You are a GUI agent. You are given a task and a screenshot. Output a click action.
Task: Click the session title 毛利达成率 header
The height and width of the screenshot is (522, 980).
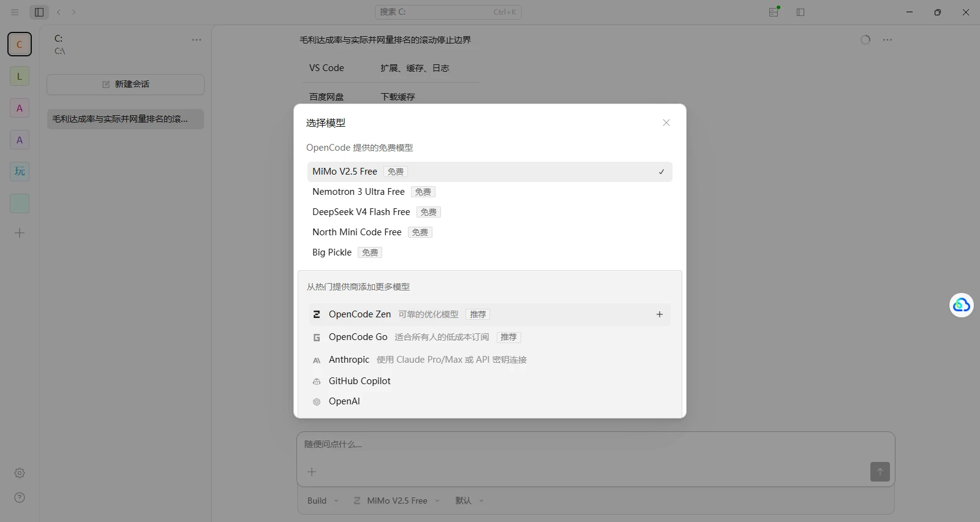click(x=385, y=40)
